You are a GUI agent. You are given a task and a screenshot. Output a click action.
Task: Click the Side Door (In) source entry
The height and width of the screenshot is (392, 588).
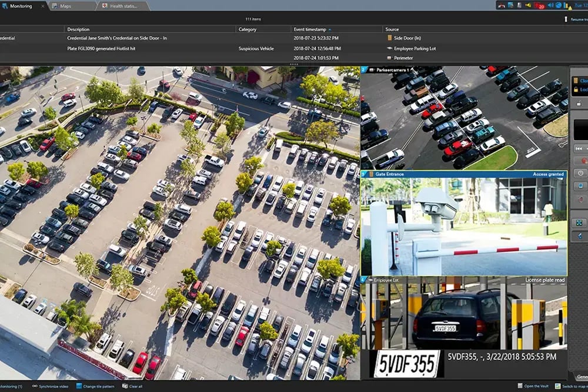tap(404, 38)
